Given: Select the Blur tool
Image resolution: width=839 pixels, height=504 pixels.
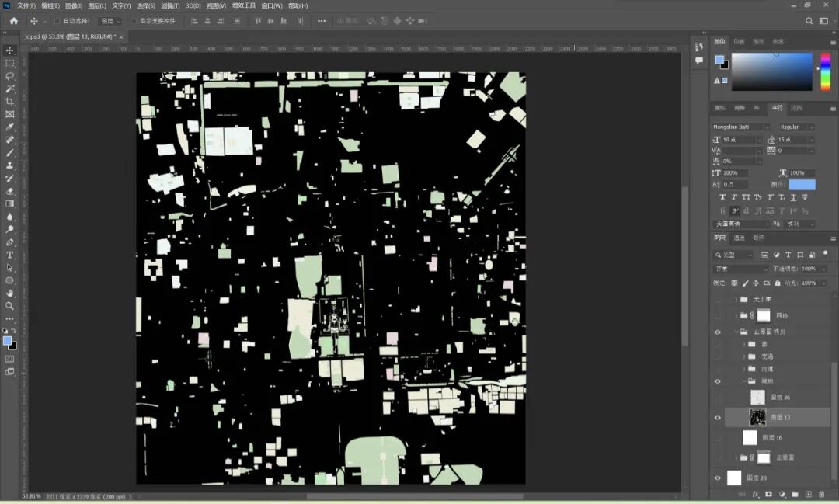Looking at the screenshot, I should pyautogui.click(x=9, y=217).
